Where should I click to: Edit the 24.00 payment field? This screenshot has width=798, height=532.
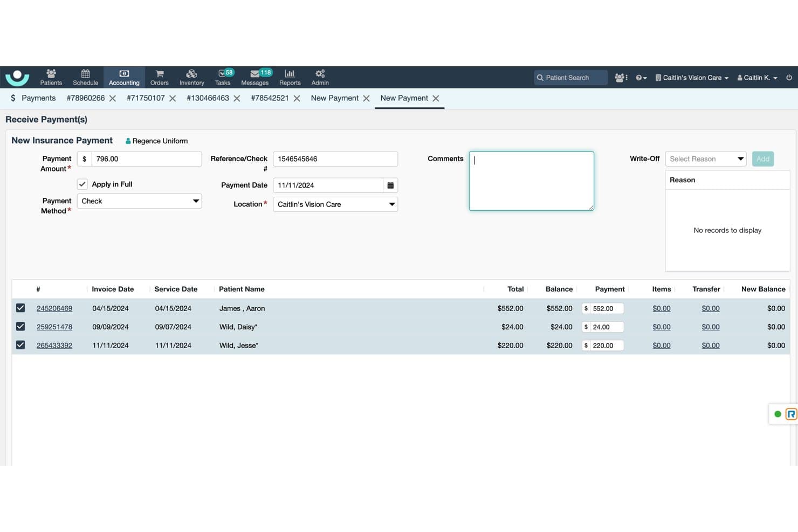pos(607,327)
